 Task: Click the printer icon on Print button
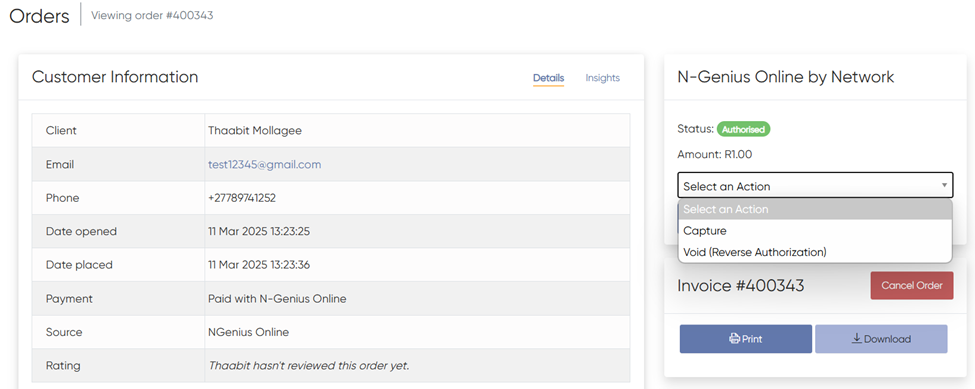(x=734, y=339)
